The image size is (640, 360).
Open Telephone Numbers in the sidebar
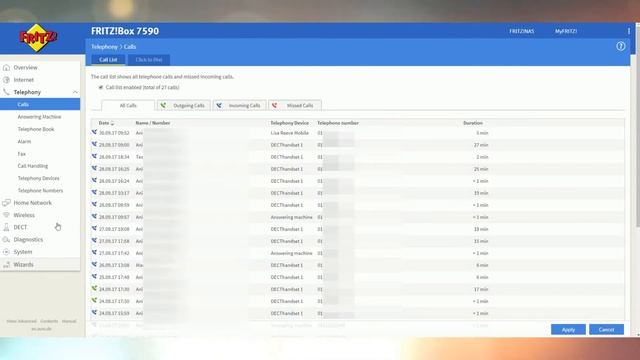click(40, 191)
